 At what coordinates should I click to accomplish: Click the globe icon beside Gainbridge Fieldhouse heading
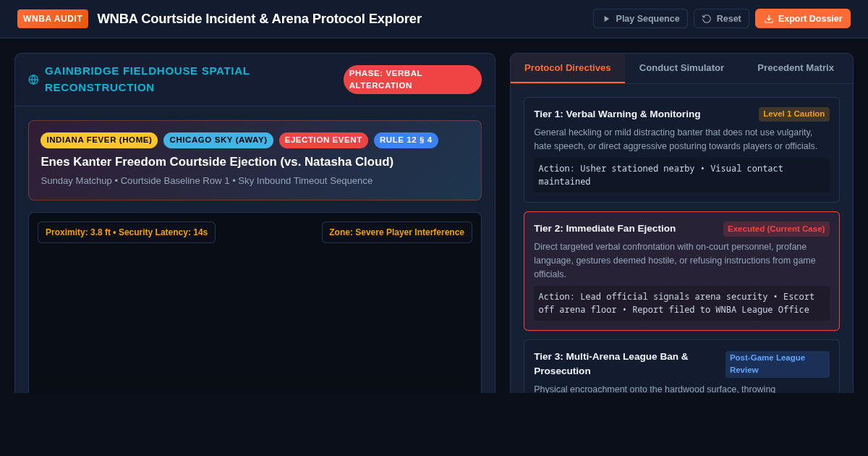(x=33, y=80)
